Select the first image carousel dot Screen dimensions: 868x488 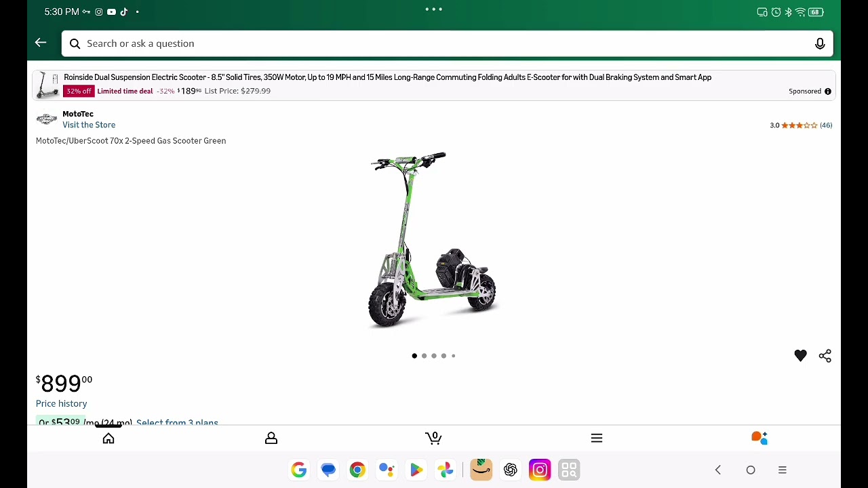tap(414, 356)
